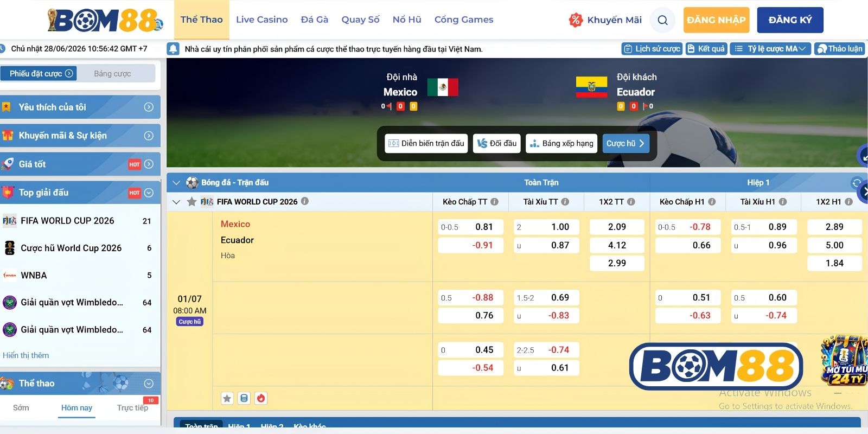Click the Mở Túi Mù floating promo icon
The width and height of the screenshot is (868, 434).
coord(845,360)
